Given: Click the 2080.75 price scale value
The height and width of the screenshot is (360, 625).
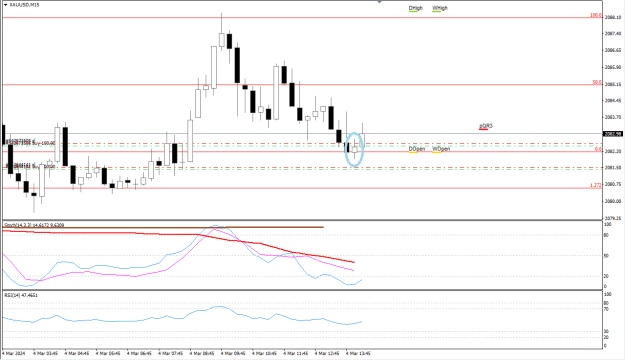Looking at the screenshot, I should click(x=613, y=184).
